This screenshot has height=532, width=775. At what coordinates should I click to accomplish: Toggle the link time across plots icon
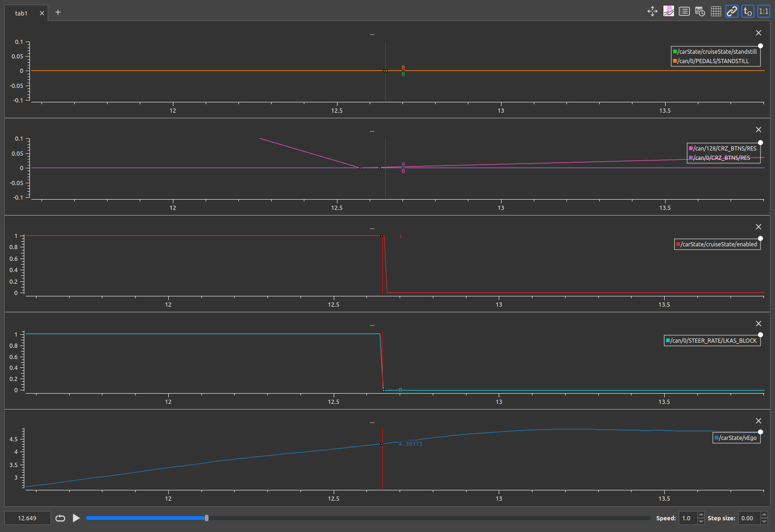732,11
